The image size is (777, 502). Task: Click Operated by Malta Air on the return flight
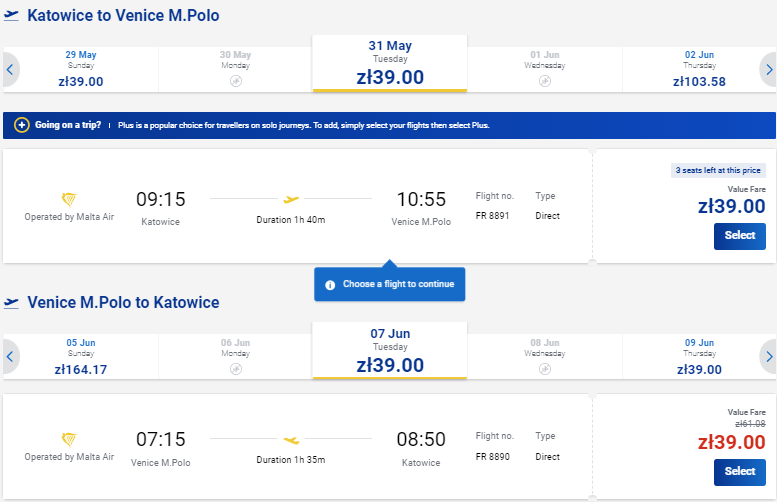click(69, 456)
